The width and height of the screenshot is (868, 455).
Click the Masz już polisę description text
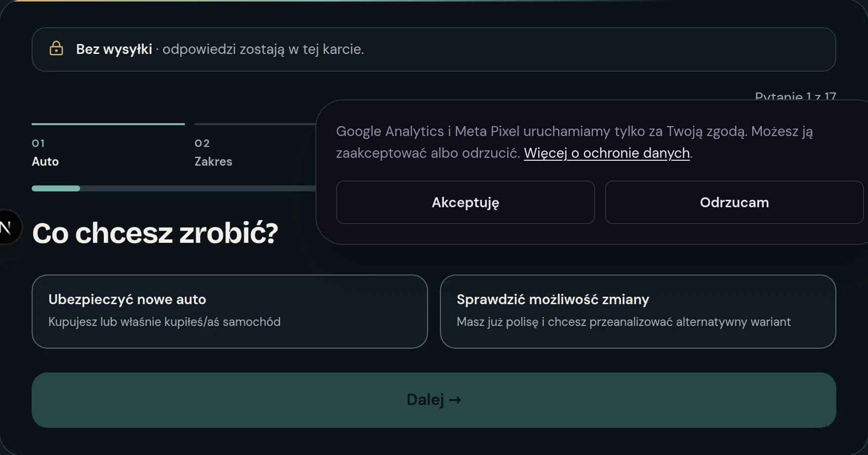point(624,322)
